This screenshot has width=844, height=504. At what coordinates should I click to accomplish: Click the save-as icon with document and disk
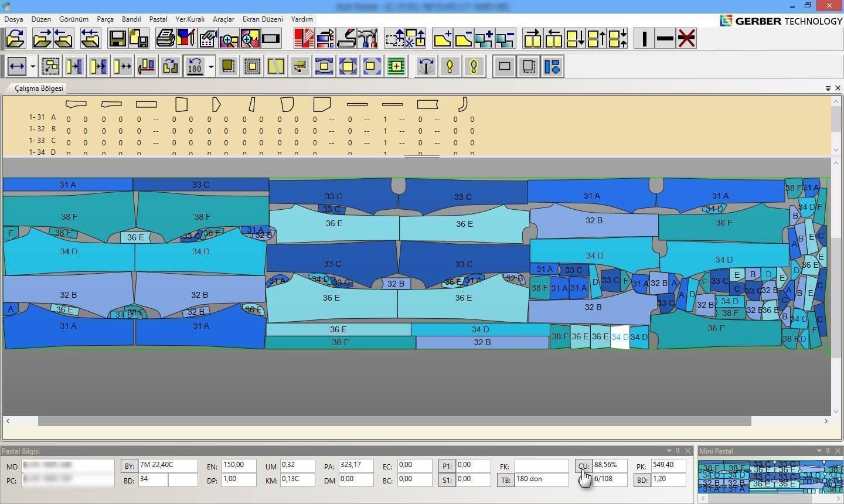(x=139, y=39)
